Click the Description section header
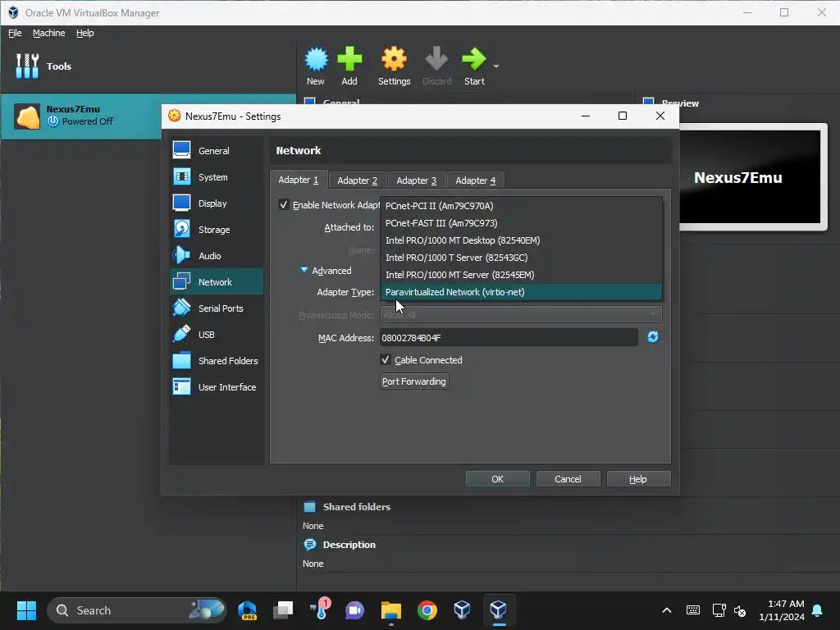 pos(349,545)
